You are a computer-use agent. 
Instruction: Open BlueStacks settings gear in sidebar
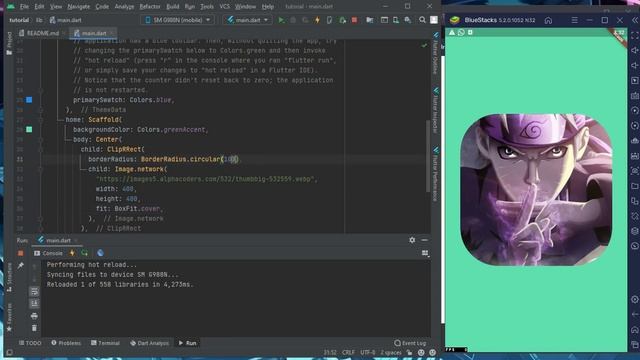pos(635,299)
